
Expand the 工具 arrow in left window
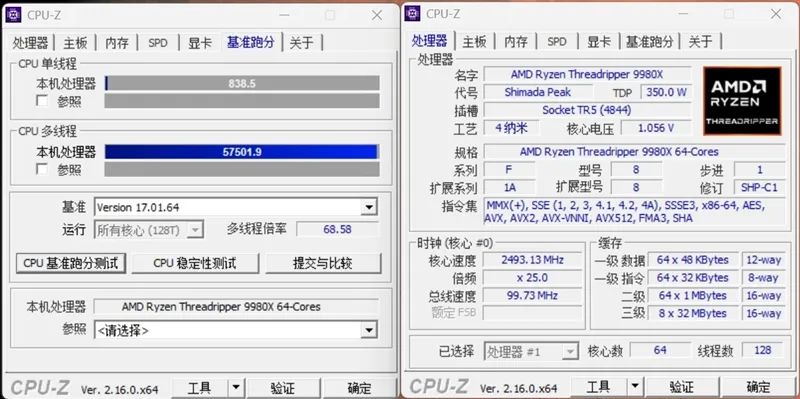pos(235,388)
